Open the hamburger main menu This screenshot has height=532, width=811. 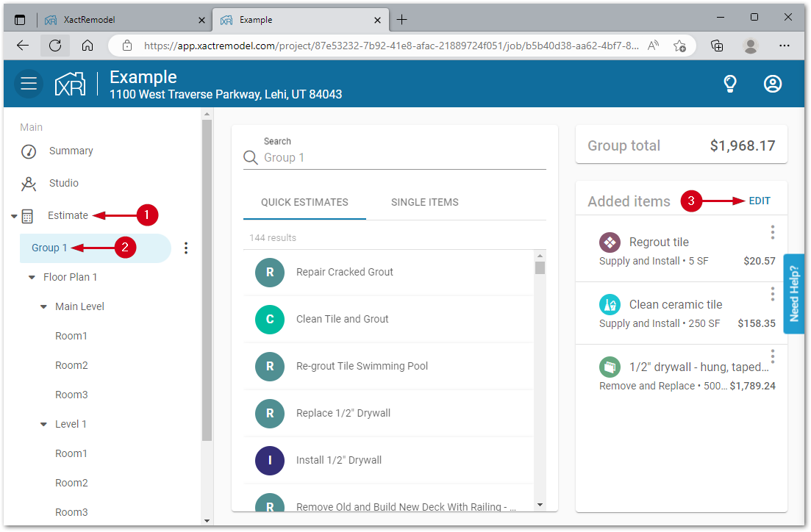click(x=29, y=84)
